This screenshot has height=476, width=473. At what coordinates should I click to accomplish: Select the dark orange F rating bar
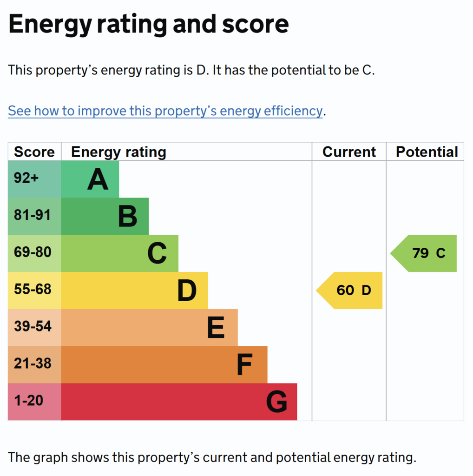pos(164,364)
